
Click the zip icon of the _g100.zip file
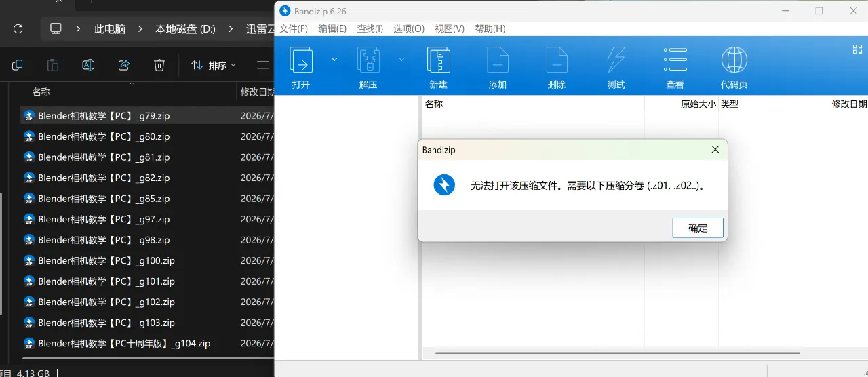[29, 260]
